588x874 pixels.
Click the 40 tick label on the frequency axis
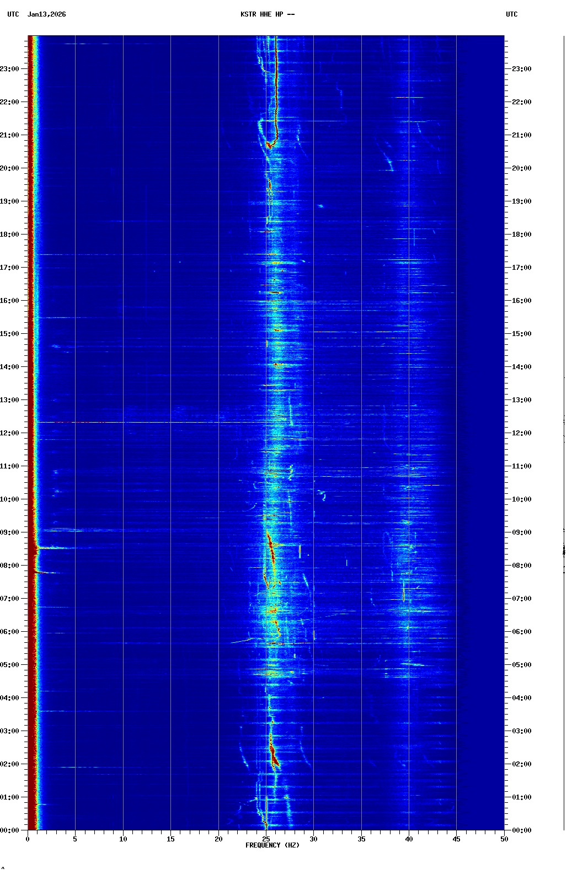[409, 839]
